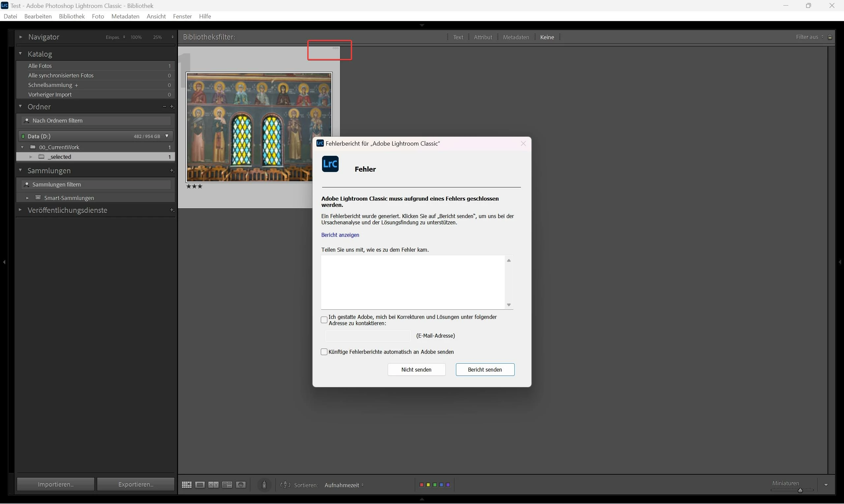
Task: Open the Bibliothek menu
Action: point(72,16)
